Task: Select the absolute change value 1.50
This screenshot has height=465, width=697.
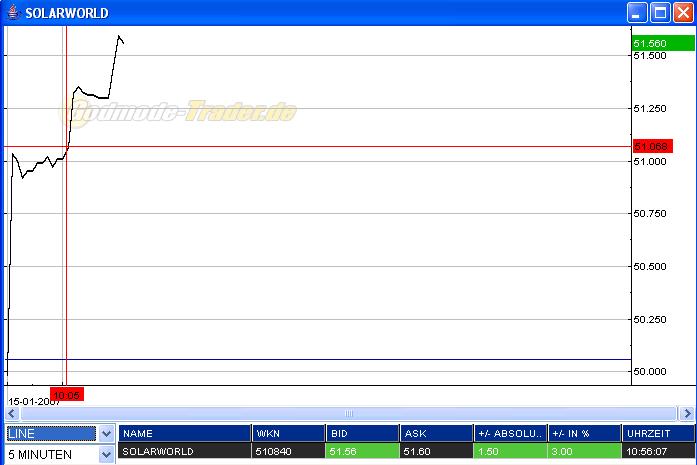Action: [x=510, y=451]
